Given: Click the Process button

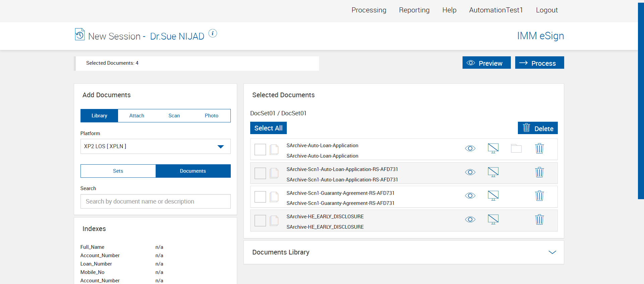Looking at the screenshot, I should [539, 63].
